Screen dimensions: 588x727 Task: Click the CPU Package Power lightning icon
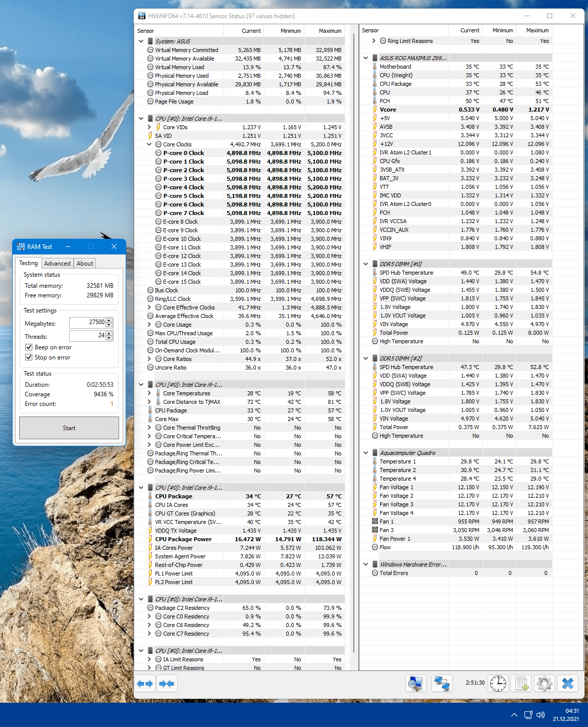150,539
